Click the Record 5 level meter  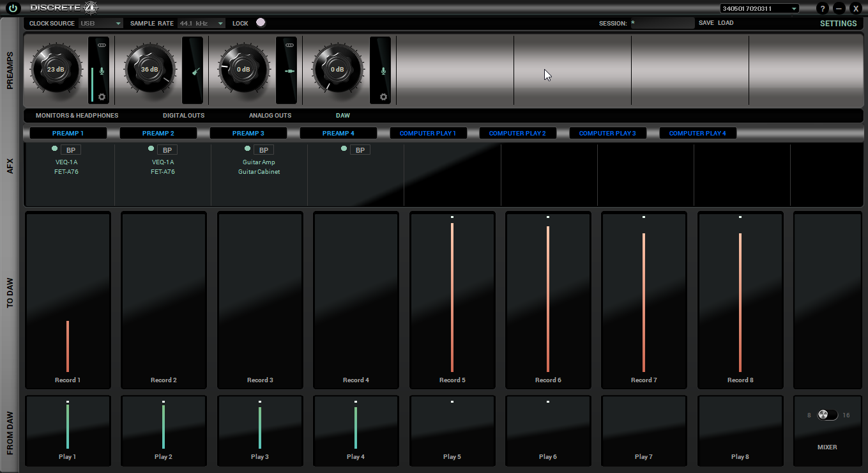click(452, 297)
